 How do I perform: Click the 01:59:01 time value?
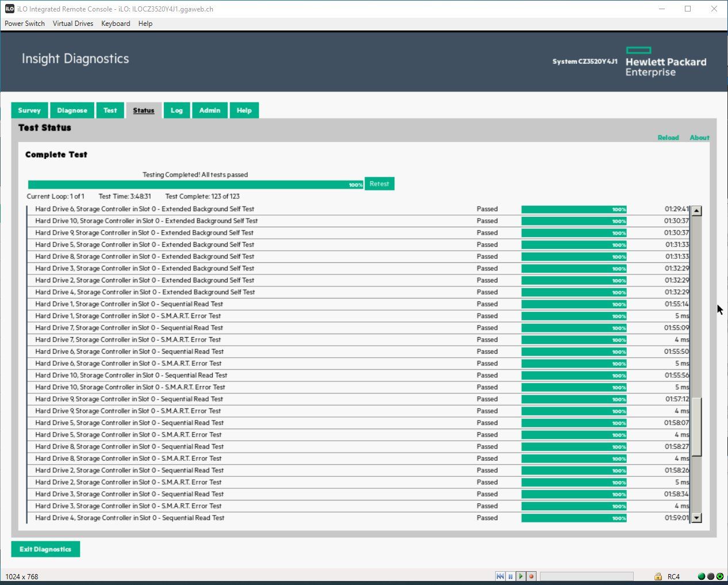point(677,518)
